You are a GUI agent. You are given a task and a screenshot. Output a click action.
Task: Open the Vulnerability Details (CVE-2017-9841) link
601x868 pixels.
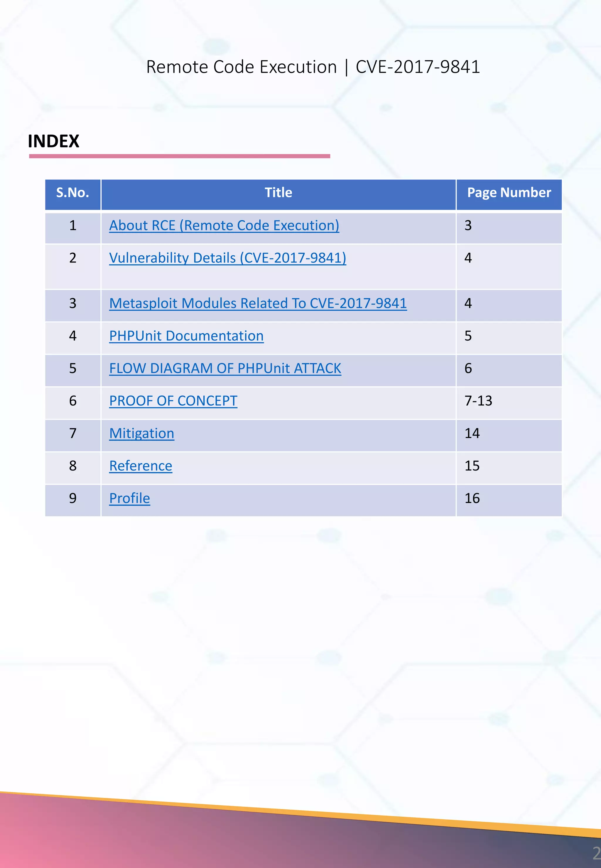(227, 258)
